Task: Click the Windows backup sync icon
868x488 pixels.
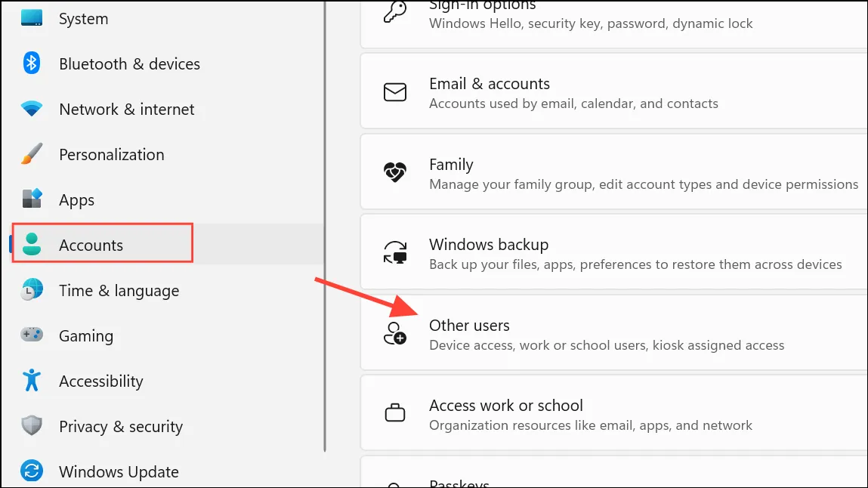Action: point(394,253)
